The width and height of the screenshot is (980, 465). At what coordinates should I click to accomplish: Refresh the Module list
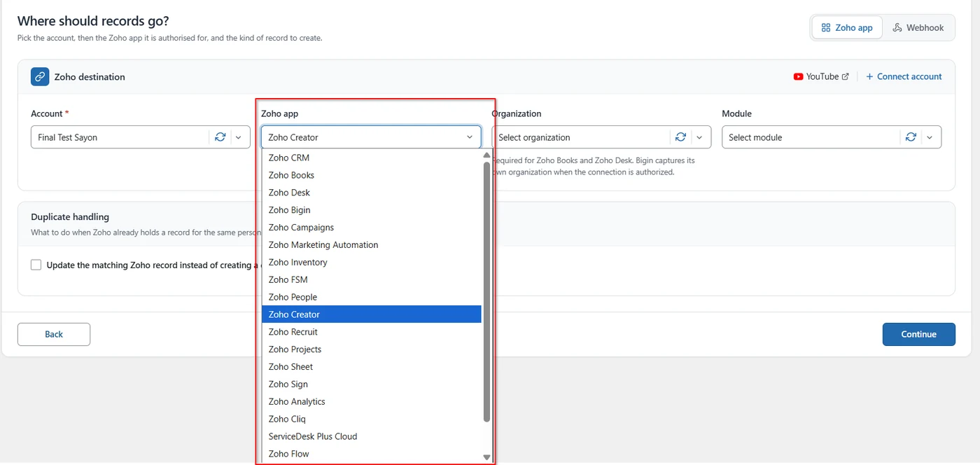pyautogui.click(x=911, y=137)
